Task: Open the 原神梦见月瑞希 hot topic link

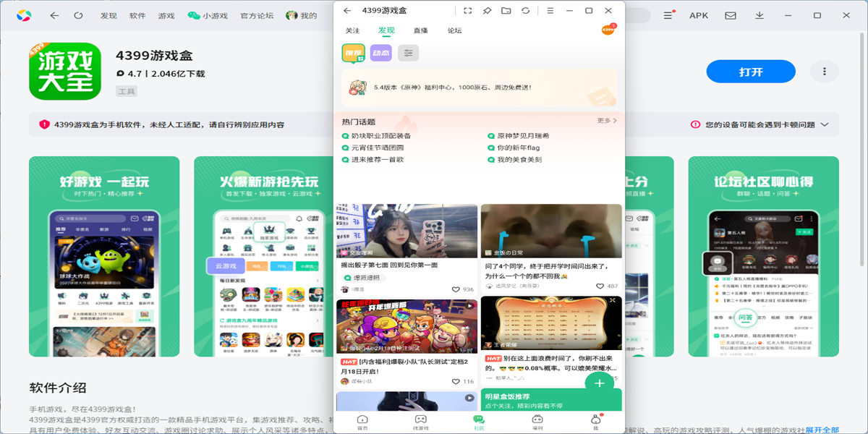Action: [522, 136]
